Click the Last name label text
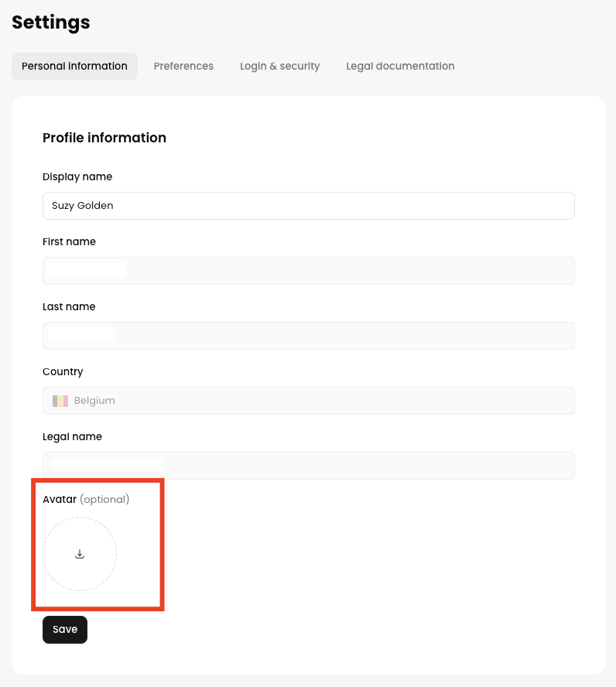 click(x=69, y=306)
